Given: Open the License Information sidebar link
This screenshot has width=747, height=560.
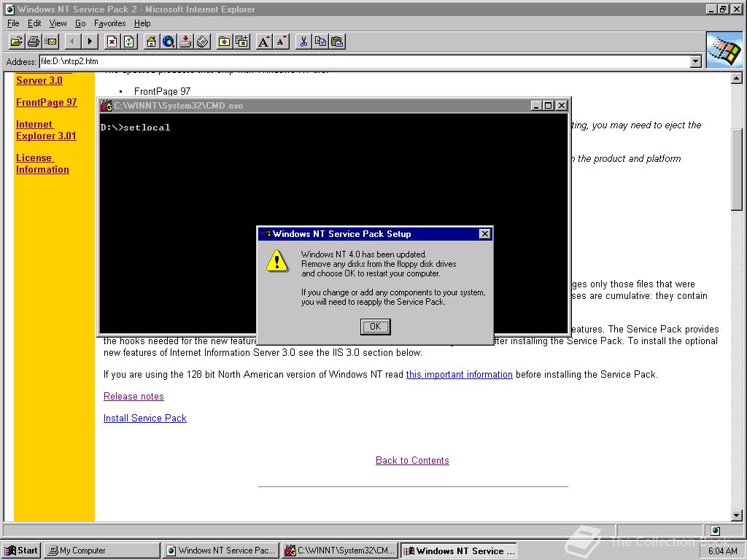Looking at the screenshot, I should pos(42,164).
